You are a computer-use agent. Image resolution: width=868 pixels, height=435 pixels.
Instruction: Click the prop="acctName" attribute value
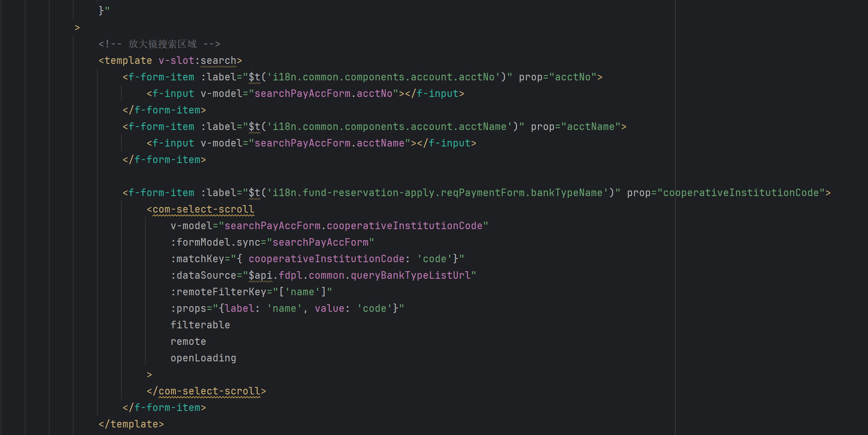click(x=591, y=127)
